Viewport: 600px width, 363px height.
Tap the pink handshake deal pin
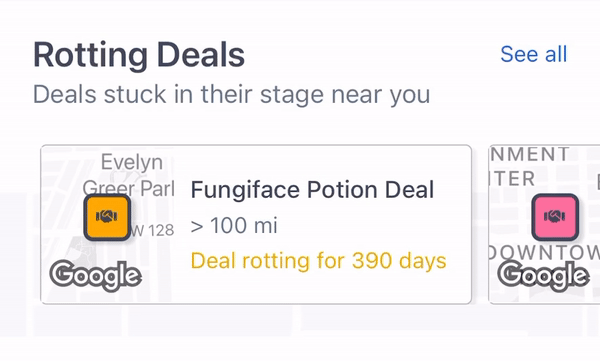[x=555, y=217]
